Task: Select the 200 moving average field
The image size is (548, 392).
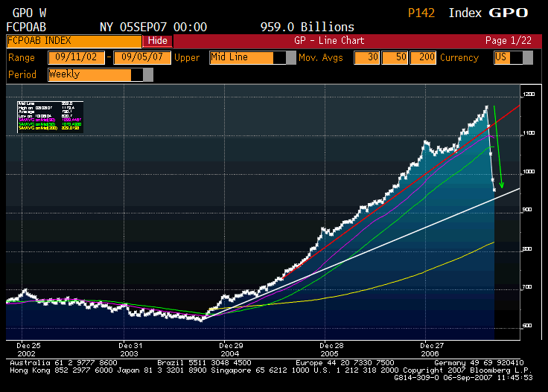Action: click(x=424, y=57)
